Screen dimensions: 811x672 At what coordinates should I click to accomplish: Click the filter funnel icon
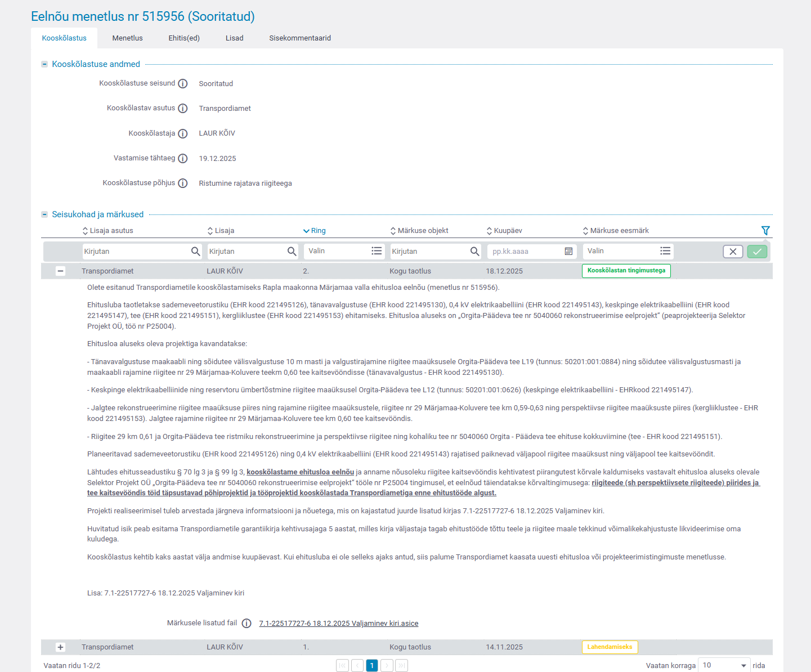[x=765, y=230]
